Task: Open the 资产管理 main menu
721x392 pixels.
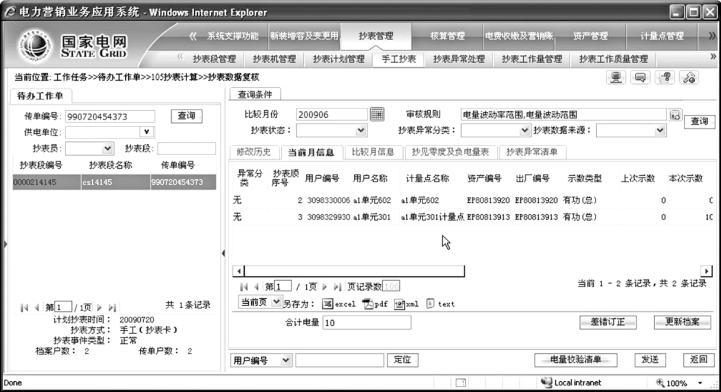Action: pyautogui.click(x=590, y=36)
